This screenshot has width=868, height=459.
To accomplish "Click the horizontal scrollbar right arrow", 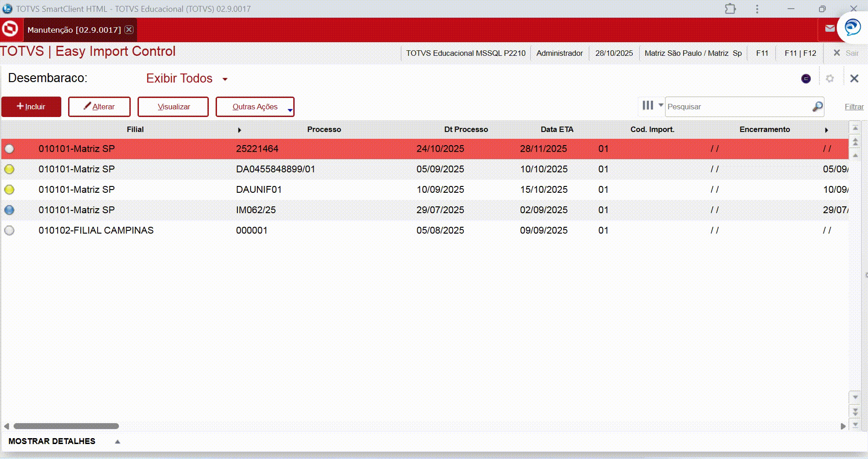I will [x=843, y=426].
